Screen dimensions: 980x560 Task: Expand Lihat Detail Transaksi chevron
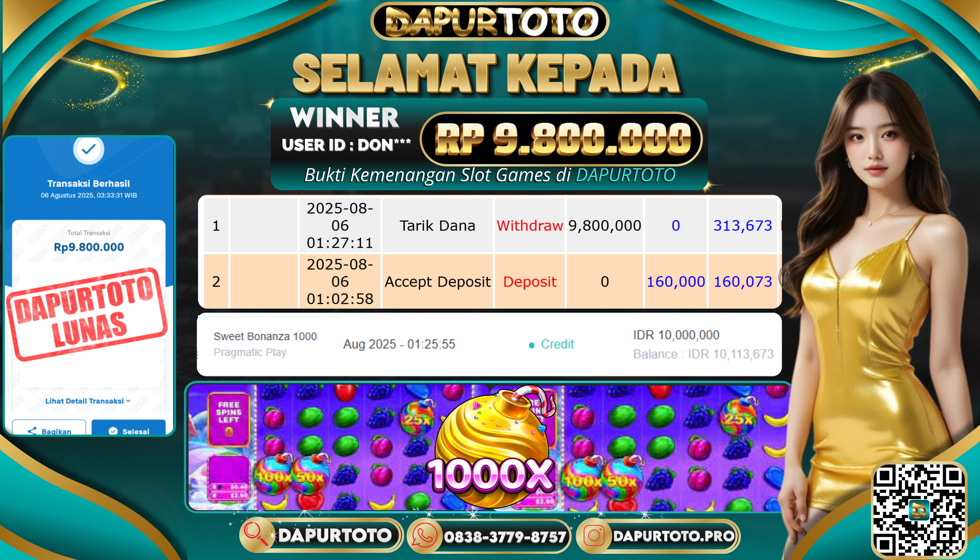pos(128,401)
